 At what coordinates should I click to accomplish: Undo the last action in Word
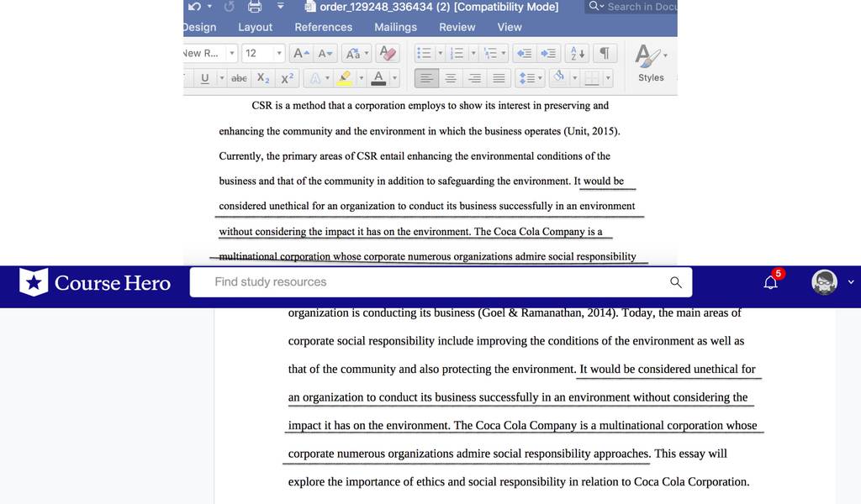tap(194, 7)
